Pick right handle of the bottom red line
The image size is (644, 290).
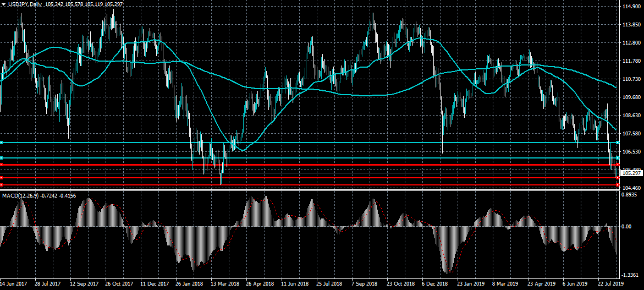[618, 185]
